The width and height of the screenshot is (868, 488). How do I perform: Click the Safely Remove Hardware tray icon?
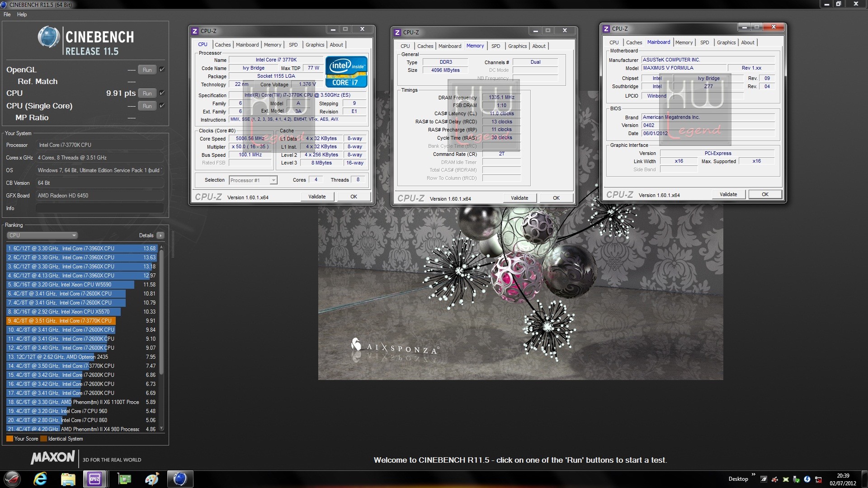coord(796,479)
